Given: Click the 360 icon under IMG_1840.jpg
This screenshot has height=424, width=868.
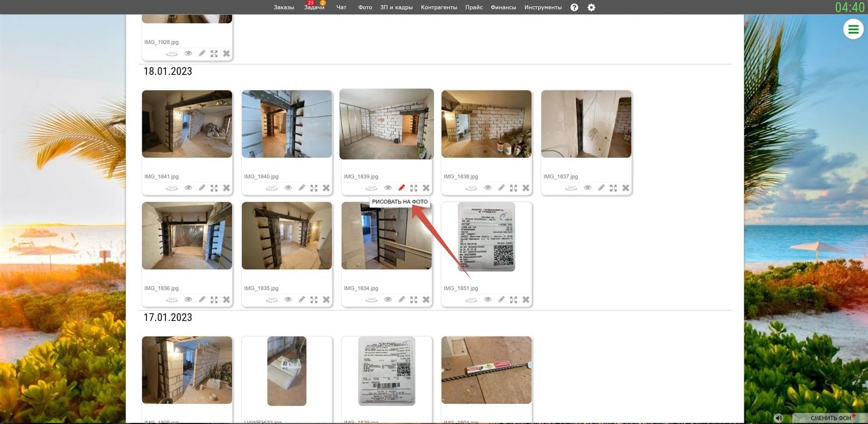Looking at the screenshot, I should pyautogui.click(x=271, y=188).
